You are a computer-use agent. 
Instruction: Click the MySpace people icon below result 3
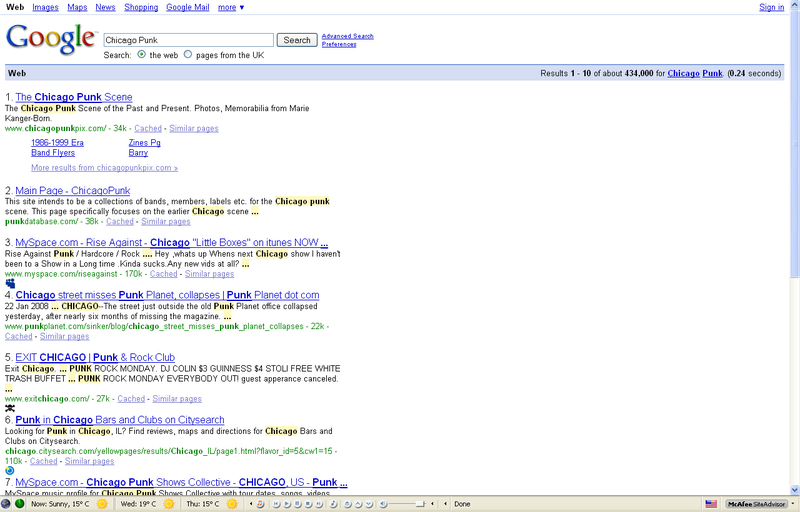10,284
